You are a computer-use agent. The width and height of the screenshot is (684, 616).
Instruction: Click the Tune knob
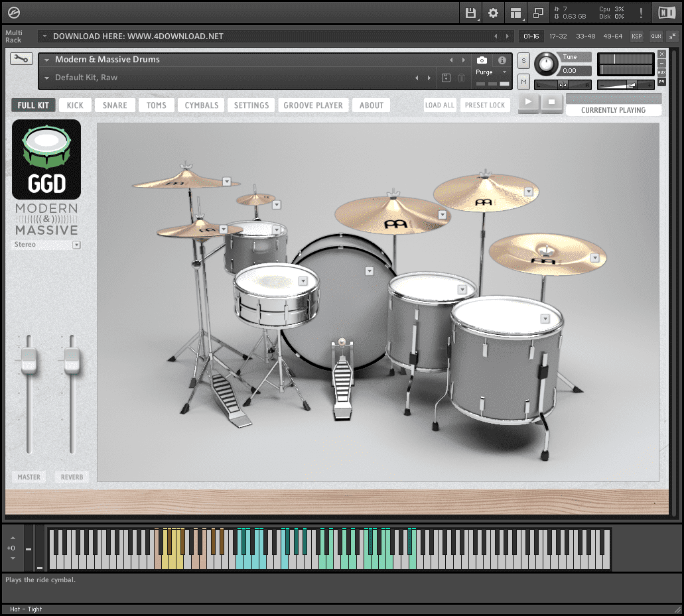[x=546, y=64]
